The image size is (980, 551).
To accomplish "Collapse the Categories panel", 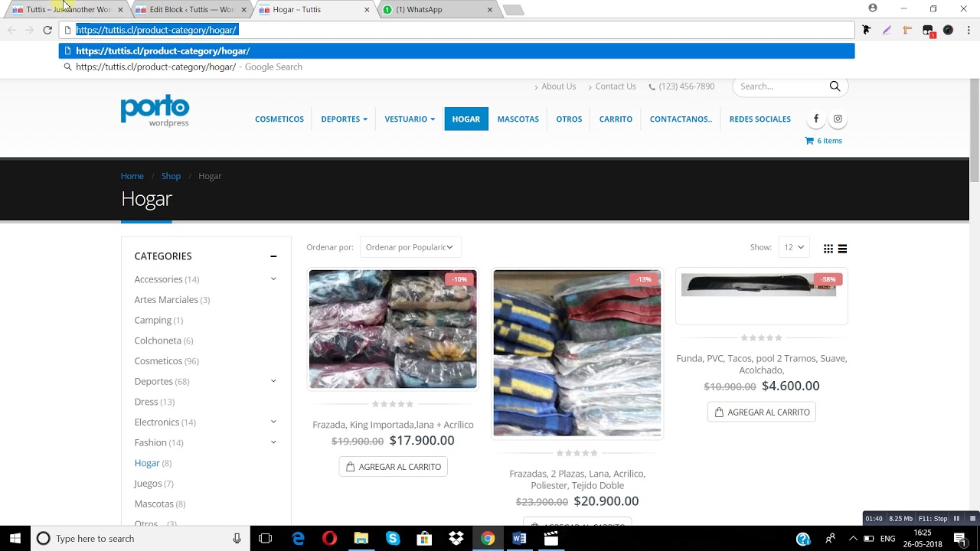I will point(273,256).
